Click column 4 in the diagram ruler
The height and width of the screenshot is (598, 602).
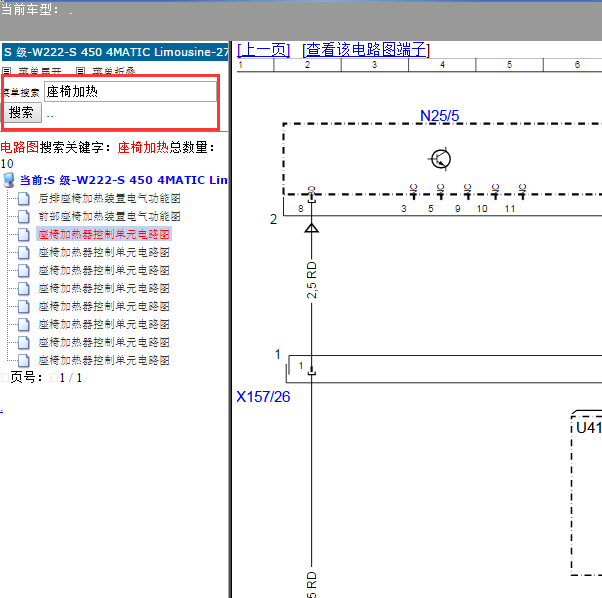[x=442, y=64]
